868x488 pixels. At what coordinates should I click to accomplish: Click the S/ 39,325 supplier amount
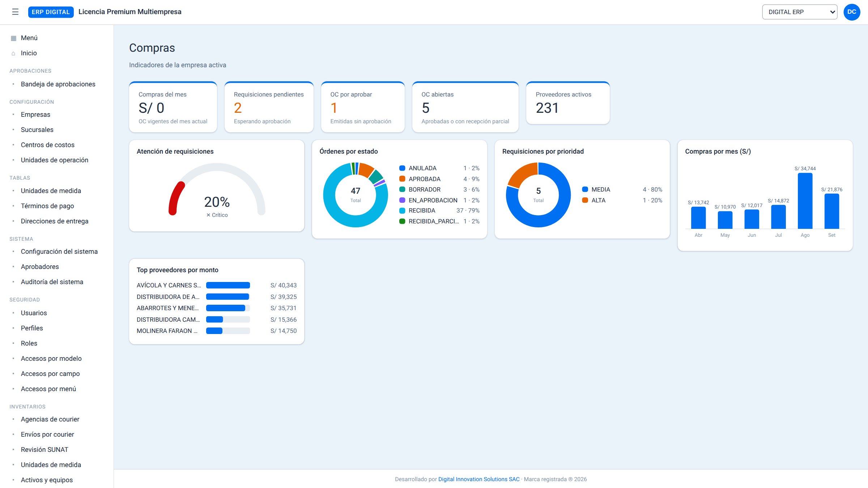click(x=284, y=297)
